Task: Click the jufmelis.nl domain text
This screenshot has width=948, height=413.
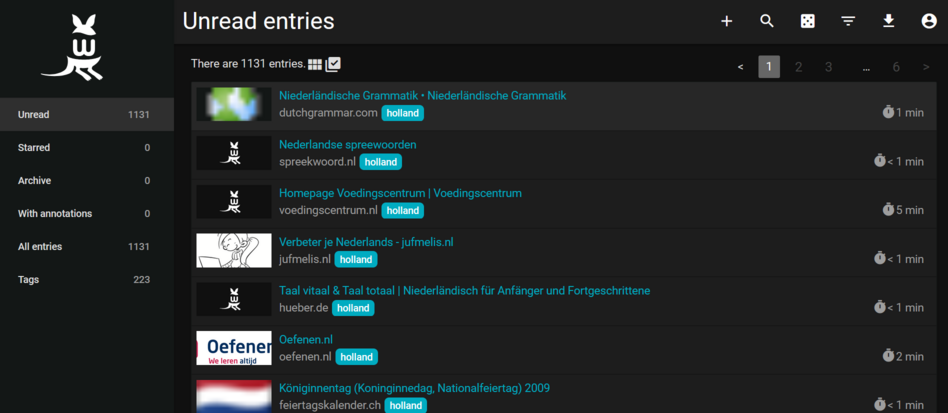Action: (x=305, y=259)
